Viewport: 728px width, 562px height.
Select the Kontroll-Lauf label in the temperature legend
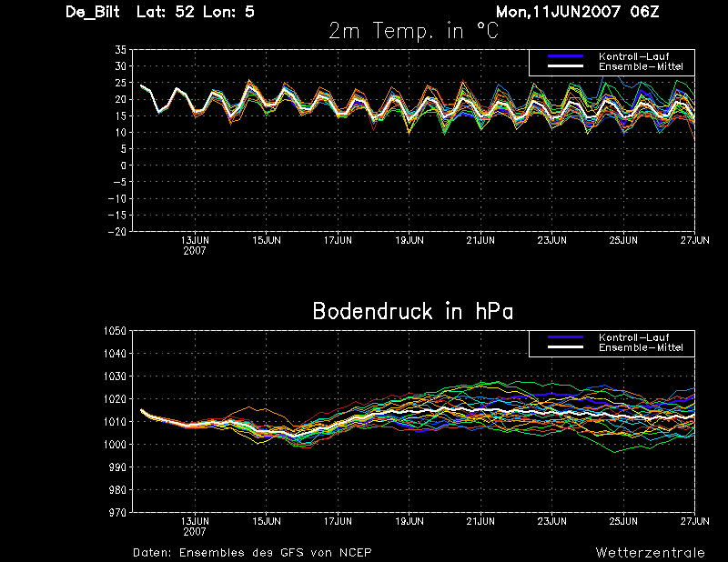click(633, 57)
